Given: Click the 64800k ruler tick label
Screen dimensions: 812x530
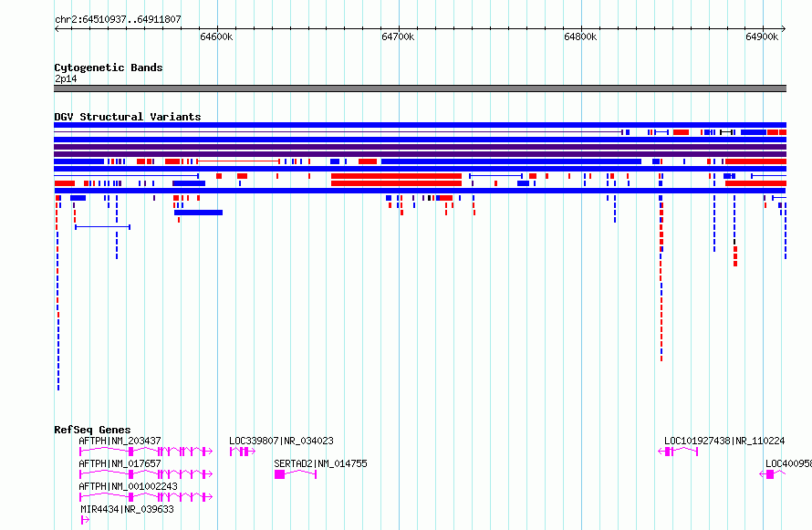Looking at the screenshot, I should pyautogui.click(x=580, y=36).
